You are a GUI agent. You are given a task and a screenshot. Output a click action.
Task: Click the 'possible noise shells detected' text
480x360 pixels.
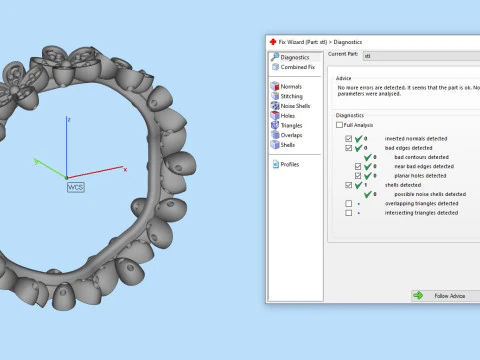click(x=430, y=194)
